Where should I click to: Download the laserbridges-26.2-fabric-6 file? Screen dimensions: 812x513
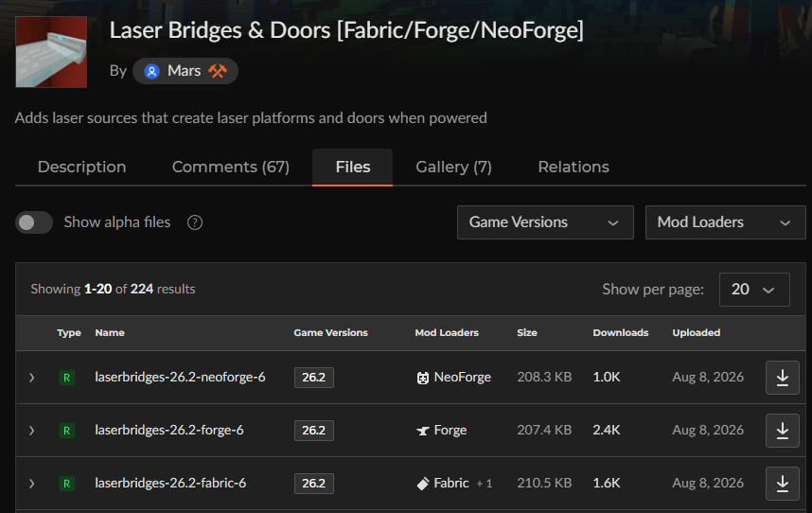pos(782,483)
